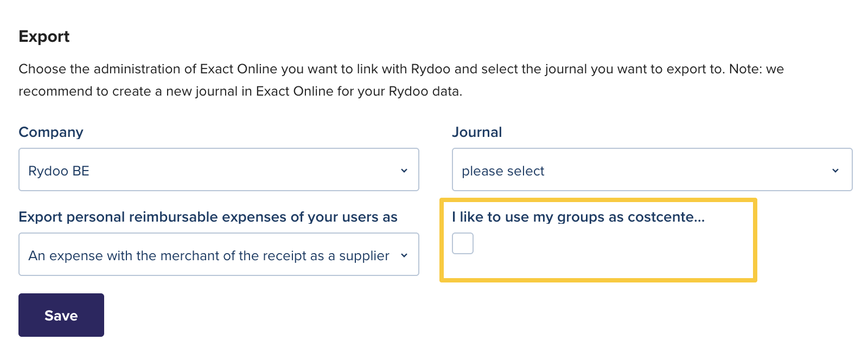This screenshot has width=868, height=352.
Task: Enable groups as costcenters checkbox
Action: tap(463, 243)
